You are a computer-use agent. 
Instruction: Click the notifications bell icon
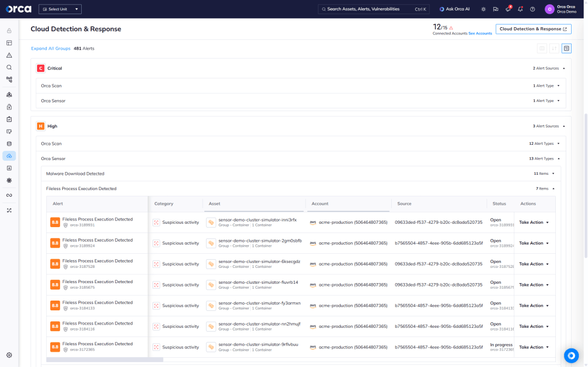(520, 9)
